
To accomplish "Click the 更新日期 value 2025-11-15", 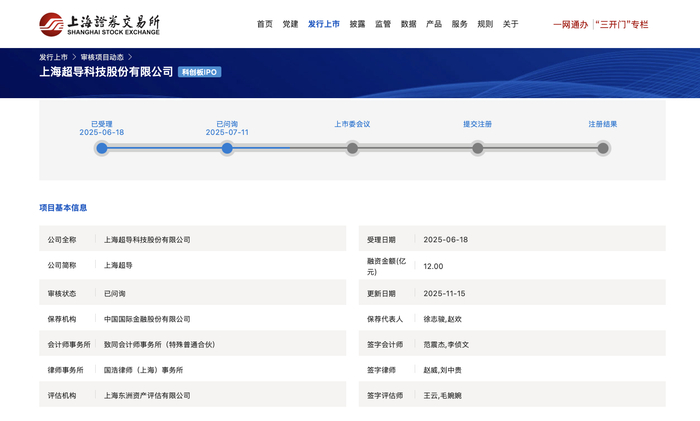I will [x=444, y=293].
